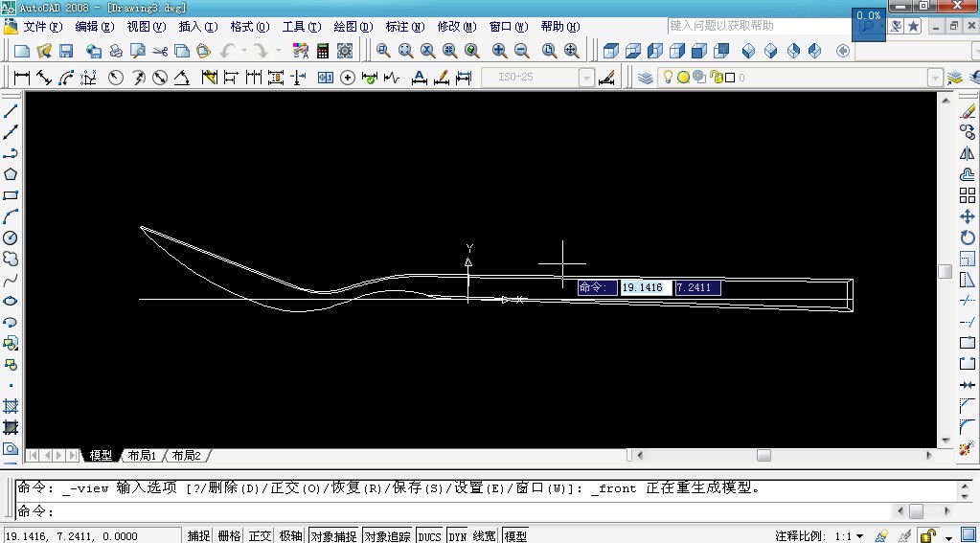Click the Erase modify tool
Screen dimensions: 980x543
tap(967, 112)
